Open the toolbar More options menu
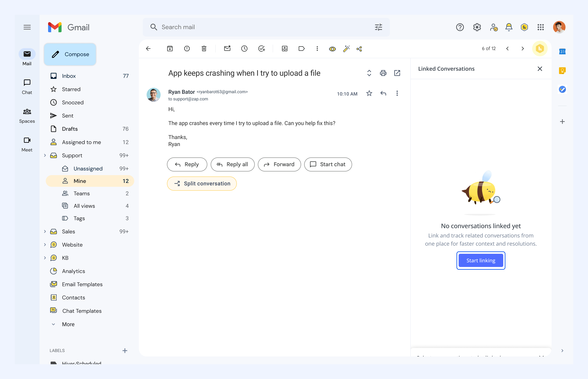 (x=317, y=49)
